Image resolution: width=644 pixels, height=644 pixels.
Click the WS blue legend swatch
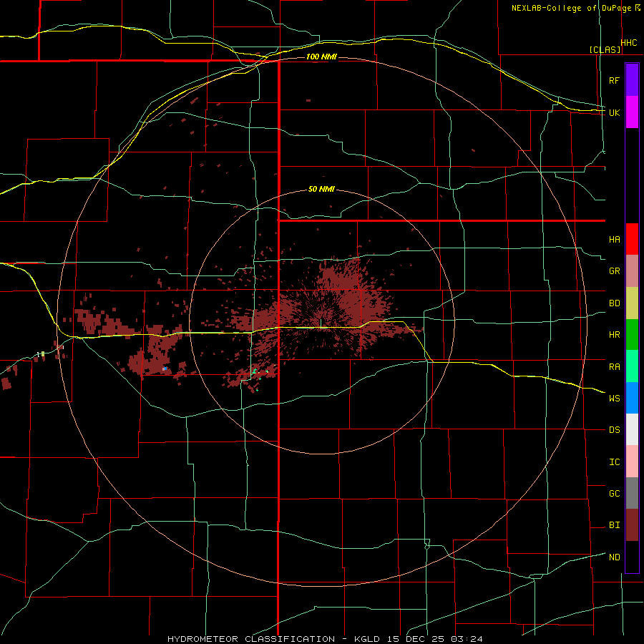[632, 398]
